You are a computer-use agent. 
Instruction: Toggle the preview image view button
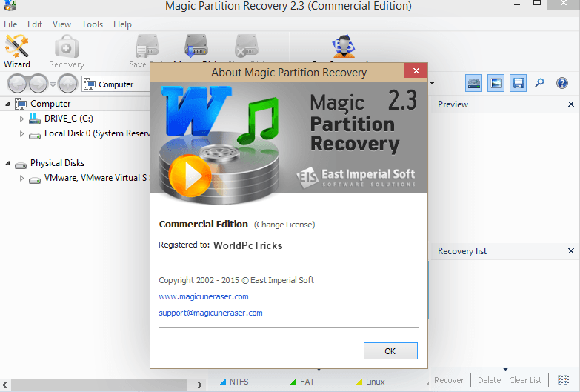coord(496,83)
